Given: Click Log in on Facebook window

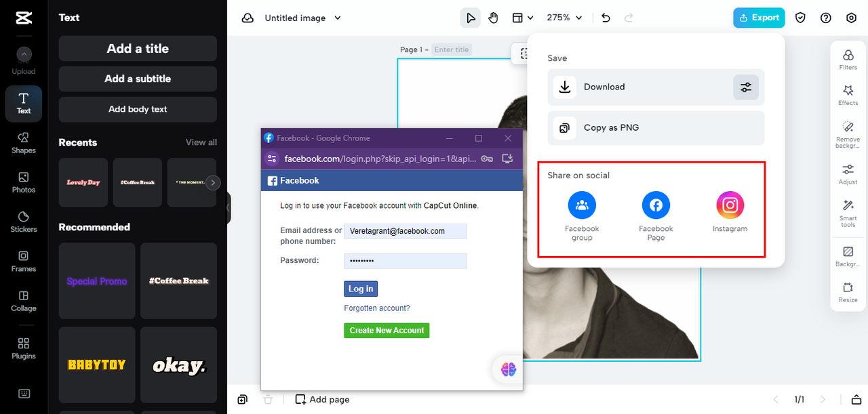Looking at the screenshot, I should tap(361, 289).
